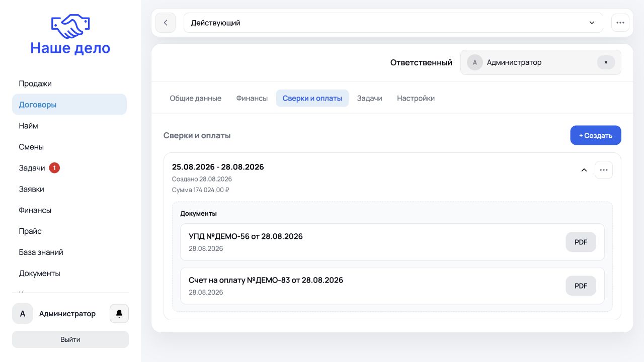
Task: Open Финансы in the sidebar
Action: (69, 210)
